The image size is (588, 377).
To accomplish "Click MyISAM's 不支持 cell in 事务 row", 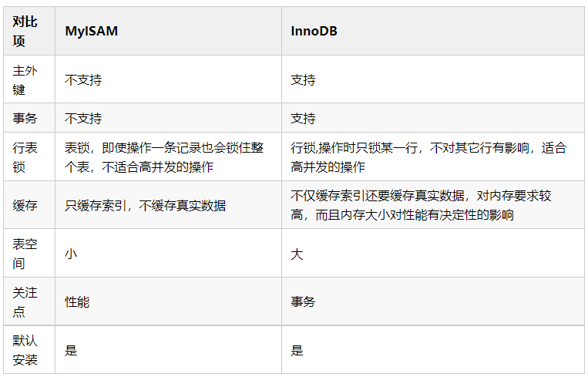I will click(83, 119).
